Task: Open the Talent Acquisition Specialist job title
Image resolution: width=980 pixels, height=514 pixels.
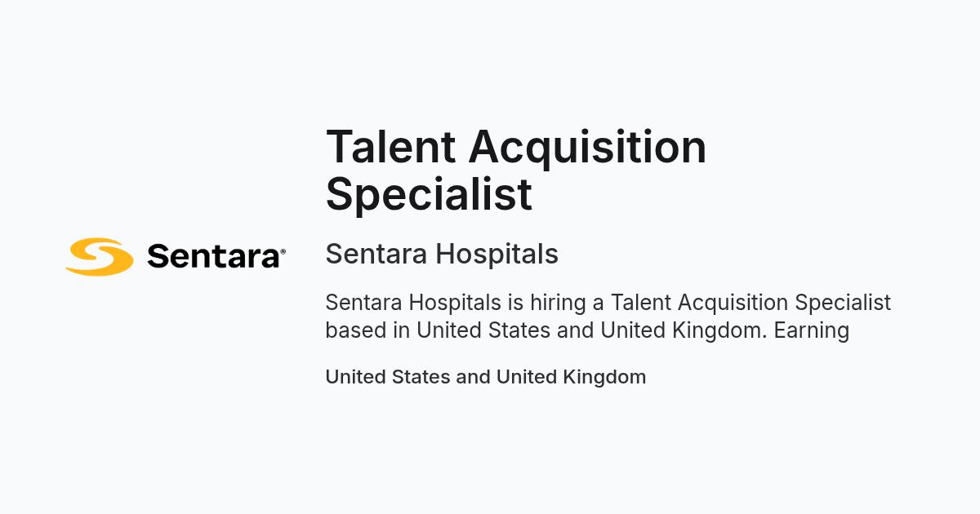Action: pos(516,170)
